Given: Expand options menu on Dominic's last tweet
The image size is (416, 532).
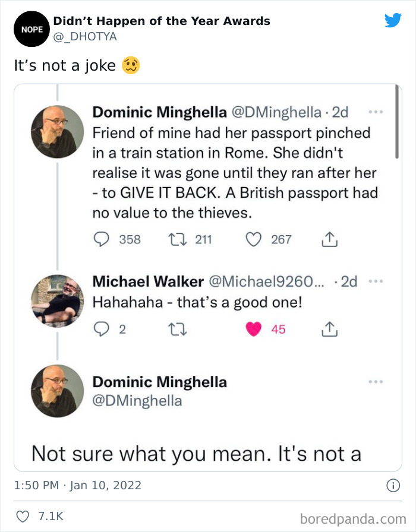Looking at the screenshot, I should [375, 382].
